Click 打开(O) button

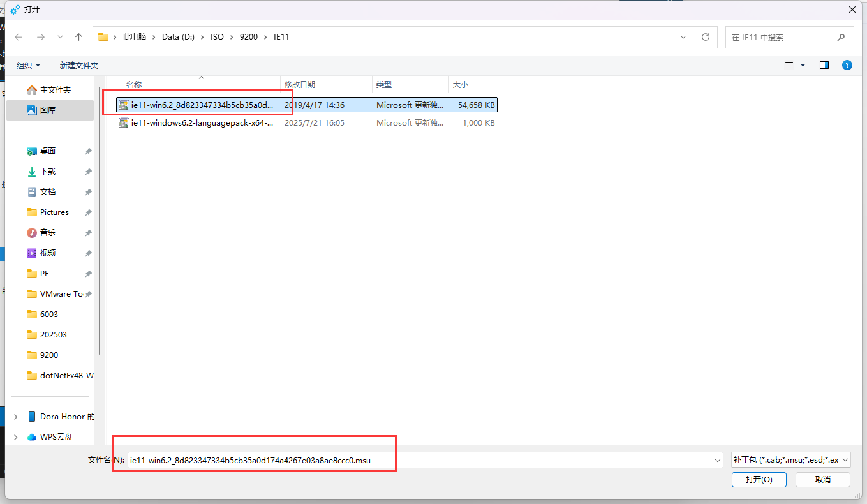click(x=759, y=480)
